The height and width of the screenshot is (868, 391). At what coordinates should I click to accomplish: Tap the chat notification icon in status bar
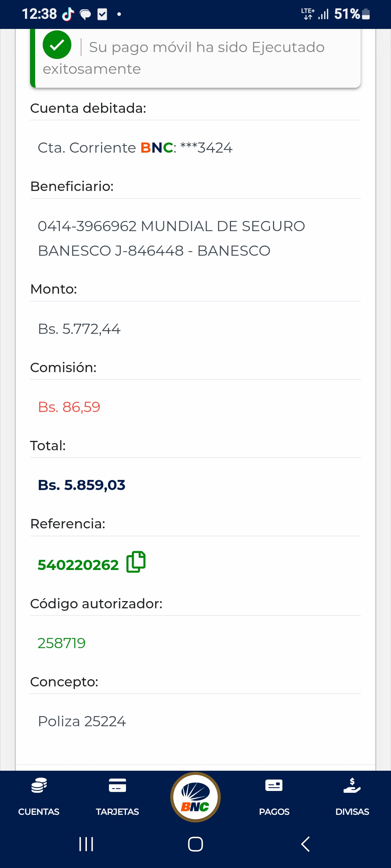coord(85,14)
